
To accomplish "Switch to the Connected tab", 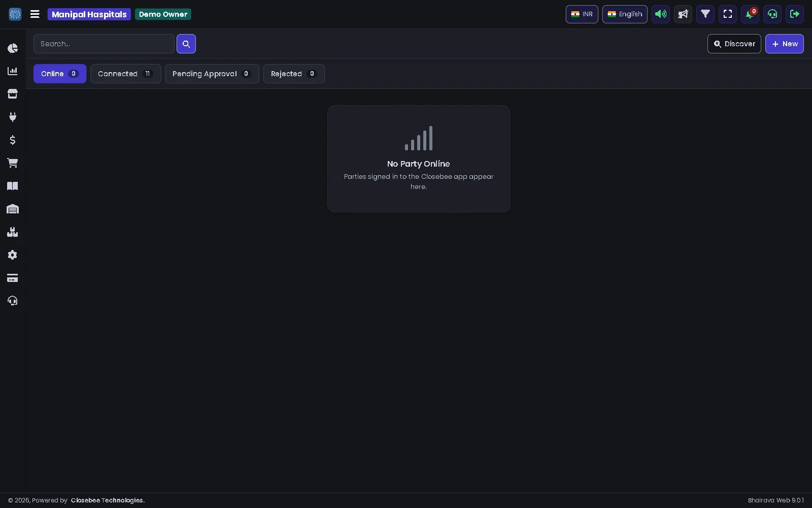I will (126, 74).
